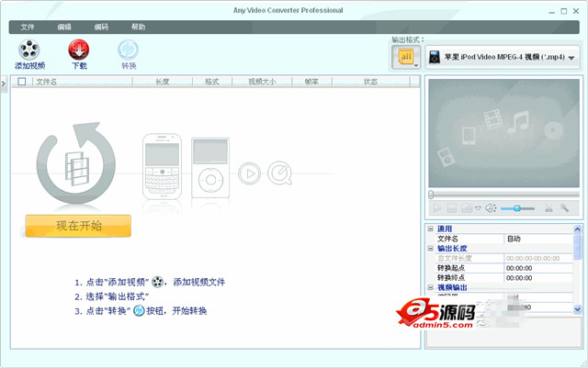The image size is (588, 368).
Task: Click the stop button under preview
Action: point(452,208)
